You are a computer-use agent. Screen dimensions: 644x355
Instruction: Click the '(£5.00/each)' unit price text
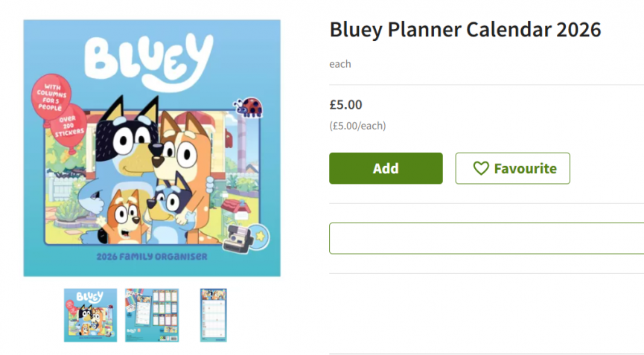point(357,126)
